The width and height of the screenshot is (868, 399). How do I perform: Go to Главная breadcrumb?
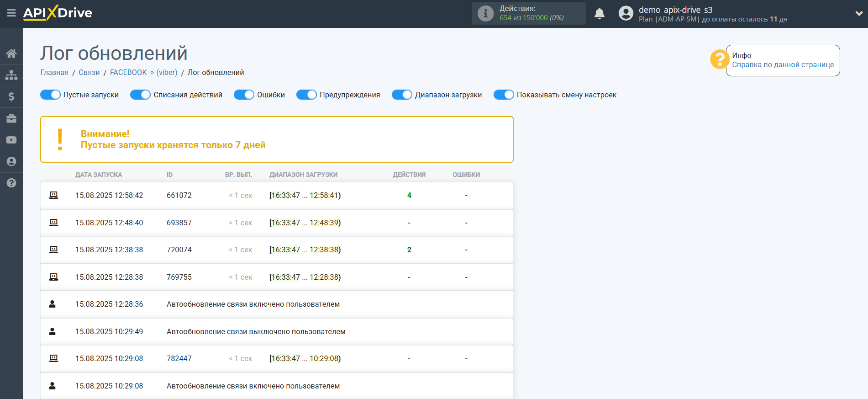[54, 72]
